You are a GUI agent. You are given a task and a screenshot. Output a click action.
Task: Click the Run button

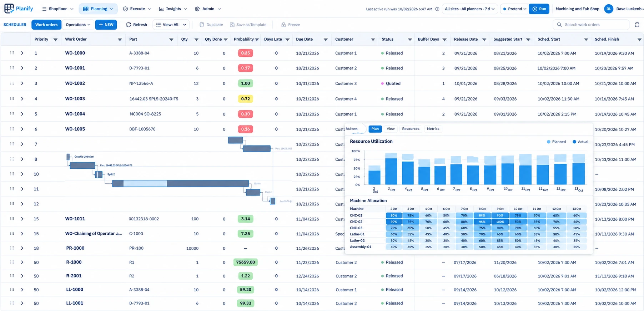tap(539, 9)
